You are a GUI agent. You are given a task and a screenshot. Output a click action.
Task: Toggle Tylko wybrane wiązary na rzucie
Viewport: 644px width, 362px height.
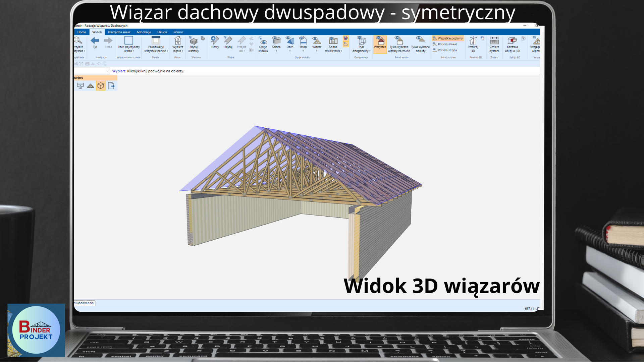pos(399,45)
